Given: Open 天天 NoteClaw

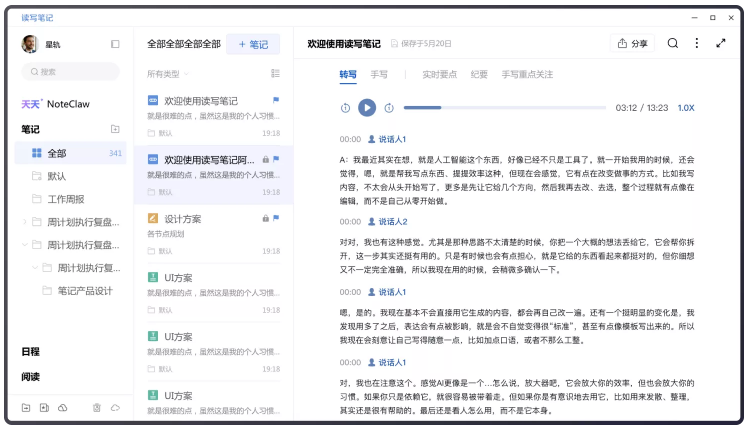Looking at the screenshot, I should point(56,104).
